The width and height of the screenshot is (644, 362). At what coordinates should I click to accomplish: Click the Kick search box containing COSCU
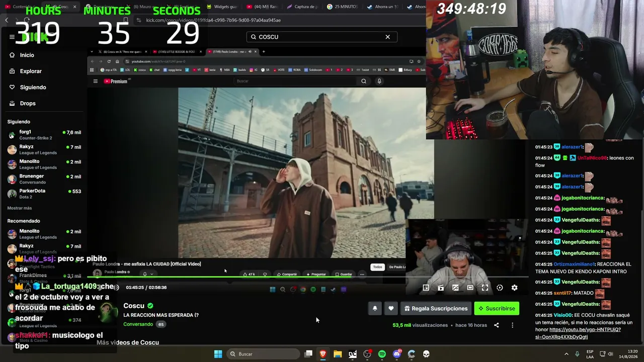pos(321,37)
